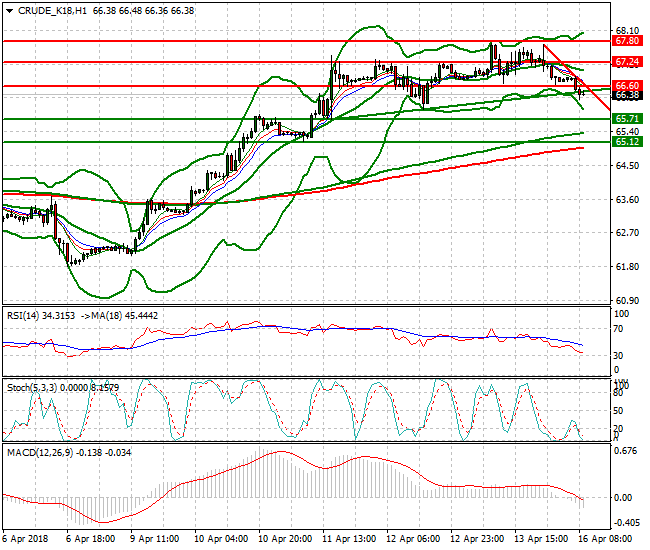
Task: Click the 60.90 price axis value
Action: pyautogui.click(x=627, y=300)
